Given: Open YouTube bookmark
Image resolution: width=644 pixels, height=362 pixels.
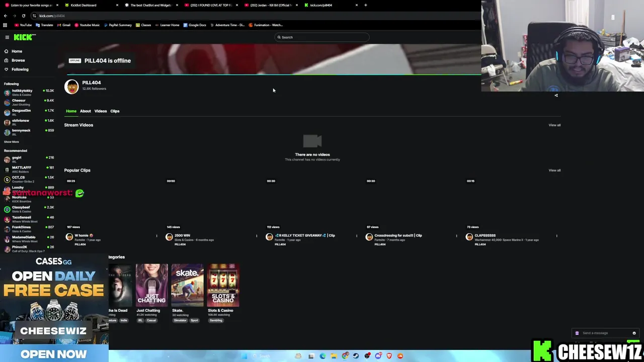Looking at the screenshot, I should tap(23, 25).
